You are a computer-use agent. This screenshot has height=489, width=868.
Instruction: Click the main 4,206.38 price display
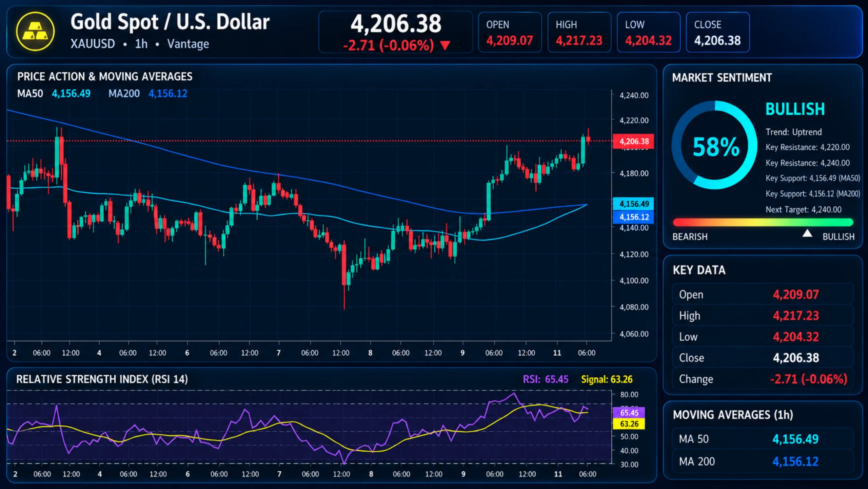(396, 24)
